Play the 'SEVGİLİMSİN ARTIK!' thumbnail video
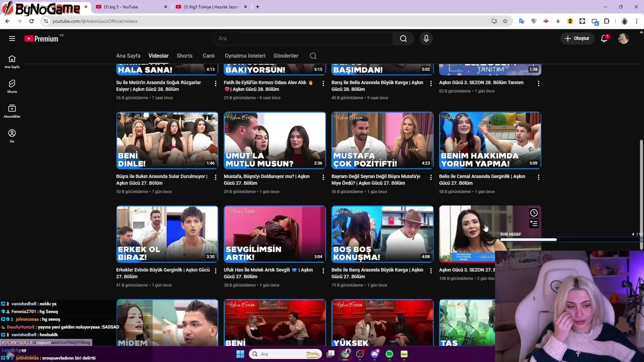644x362 pixels. [x=275, y=234]
